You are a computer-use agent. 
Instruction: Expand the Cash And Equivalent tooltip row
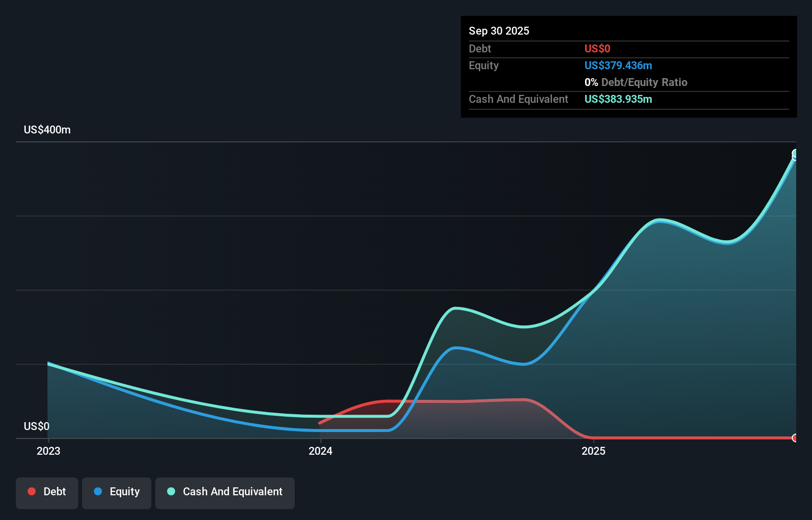click(x=518, y=99)
